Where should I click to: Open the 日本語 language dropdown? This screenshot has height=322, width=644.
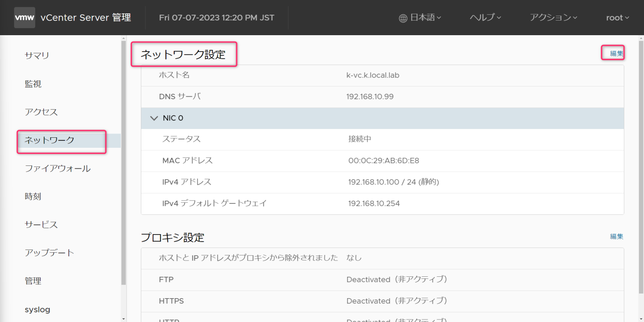[x=421, y=17]
